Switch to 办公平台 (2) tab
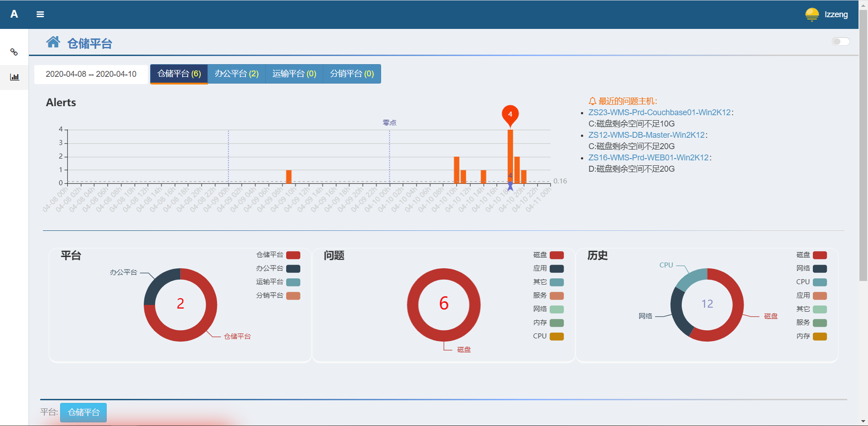868x426 pixels. (x=236, y=74)
